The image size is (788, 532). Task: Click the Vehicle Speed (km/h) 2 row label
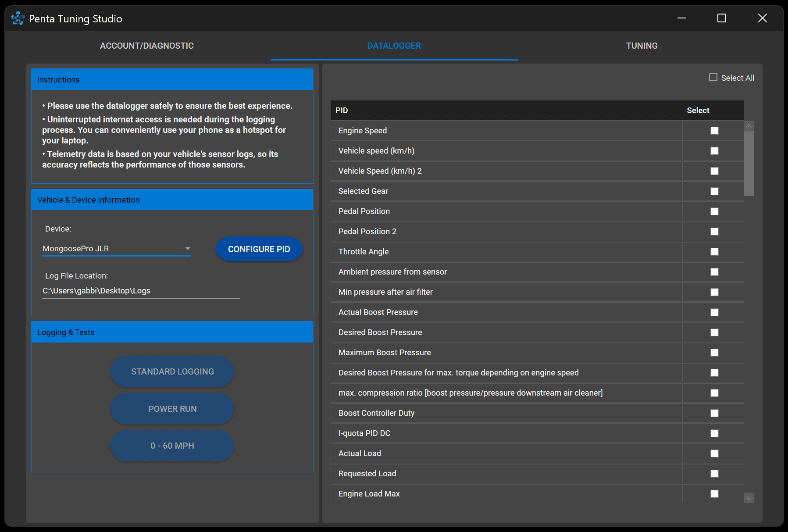point(380,171)
